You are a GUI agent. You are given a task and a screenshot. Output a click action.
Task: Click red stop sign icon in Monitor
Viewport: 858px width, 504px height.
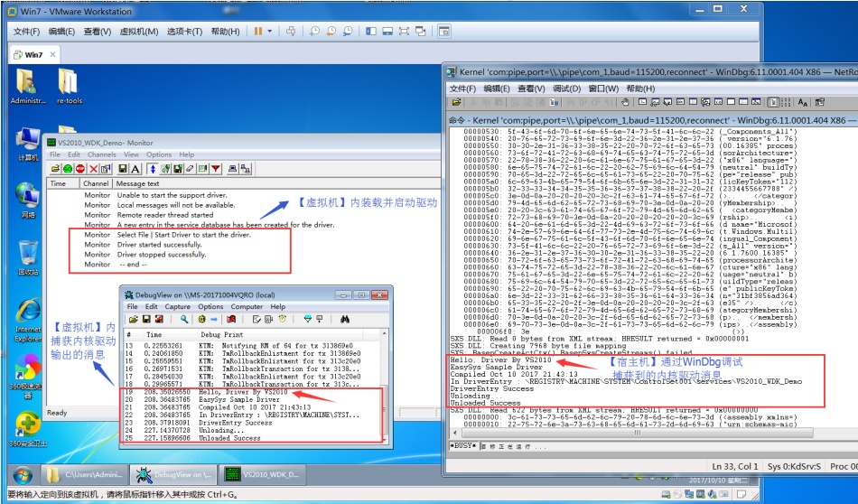(x=80, y=169)
